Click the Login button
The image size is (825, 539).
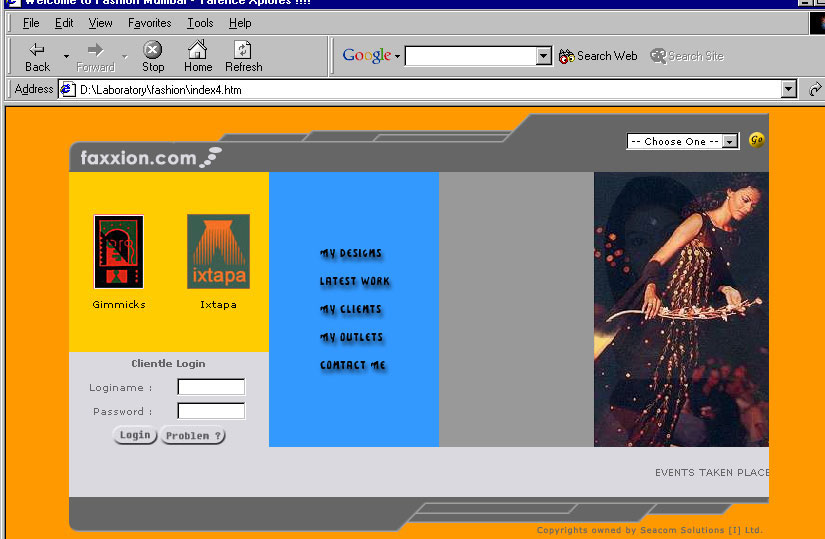[x=135, y=435]
